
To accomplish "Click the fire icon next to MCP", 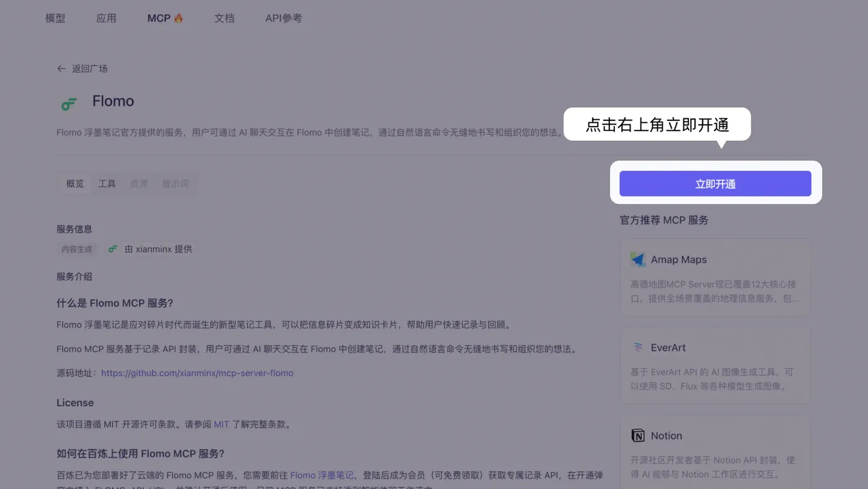I will 179,18.
